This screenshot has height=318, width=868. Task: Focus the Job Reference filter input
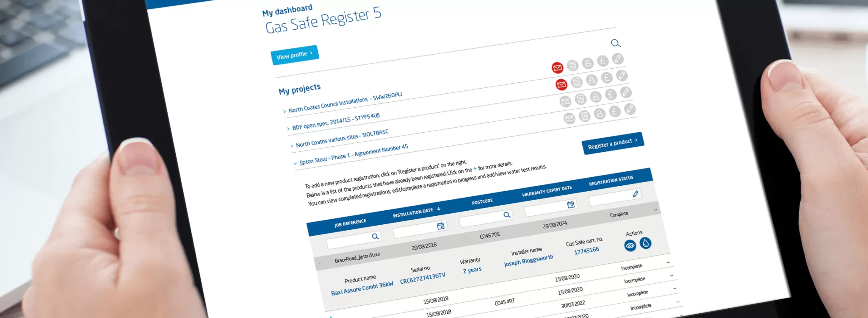point(354,240)
